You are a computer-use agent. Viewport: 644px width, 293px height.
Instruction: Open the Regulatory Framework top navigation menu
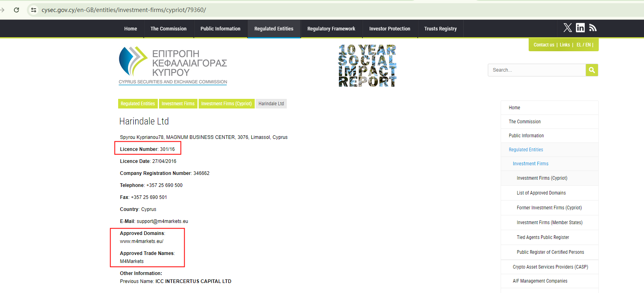(x=331, y=29)
